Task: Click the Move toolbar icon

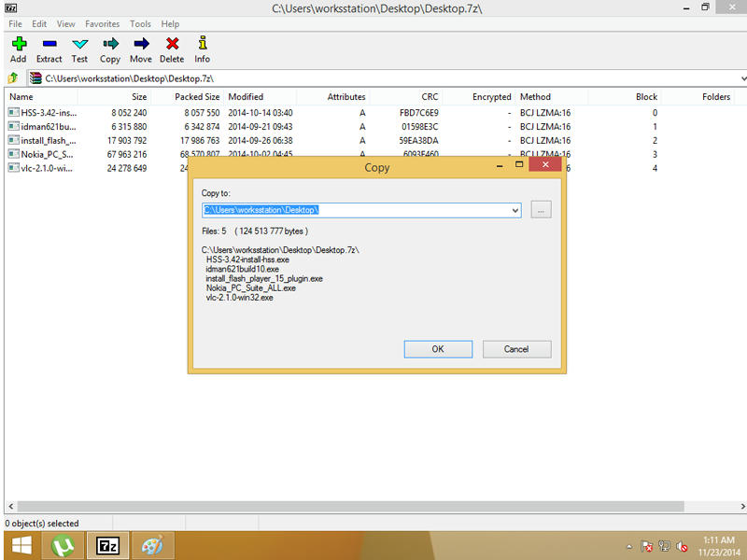Action: coord(141,44)
